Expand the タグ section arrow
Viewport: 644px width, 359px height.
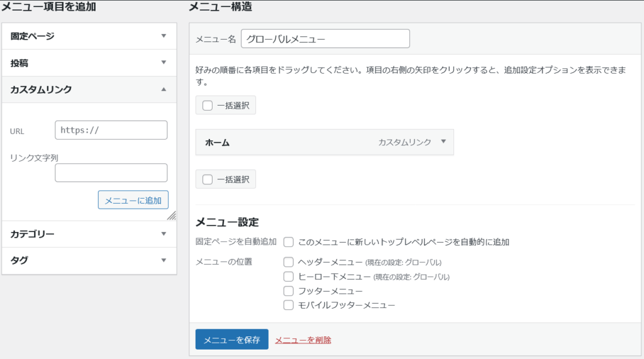point(164,260)
